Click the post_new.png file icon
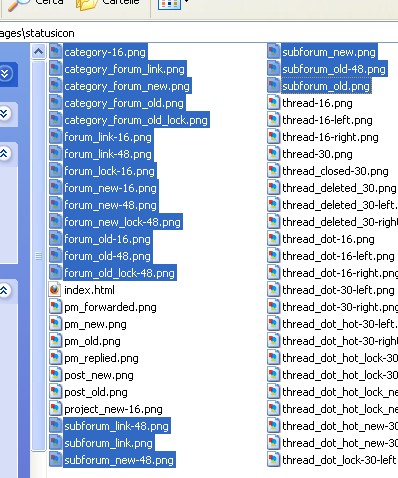This screenshot has height=478, width=398. click(55, 375)
